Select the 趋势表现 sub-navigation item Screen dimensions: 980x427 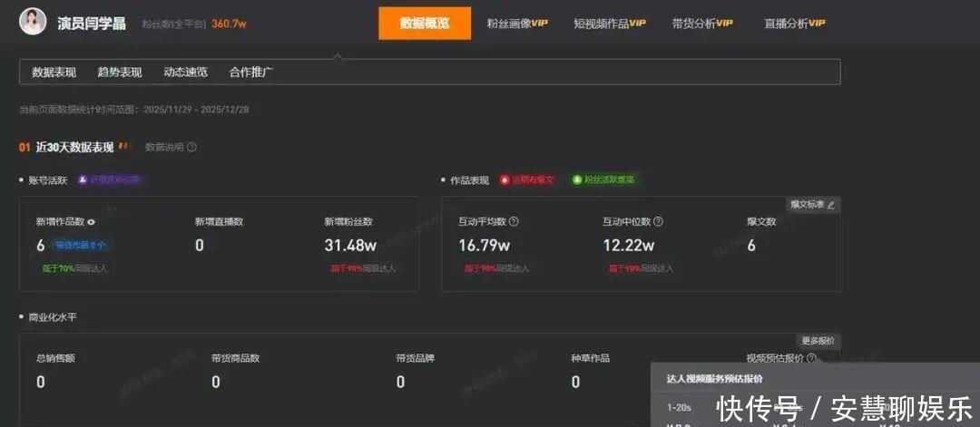pyautogui.click(x=120, y=73)
